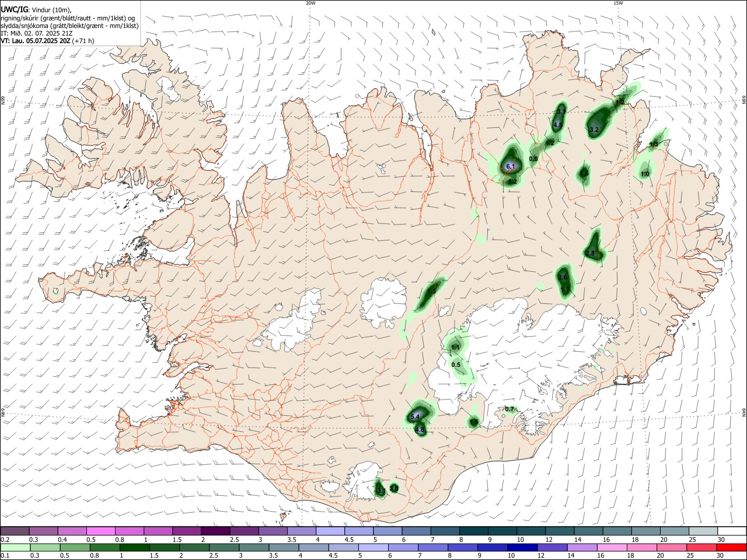747x560 pixels.
Task: Select the 2.8 precipitation label
Action: click(x=590, y=253)
